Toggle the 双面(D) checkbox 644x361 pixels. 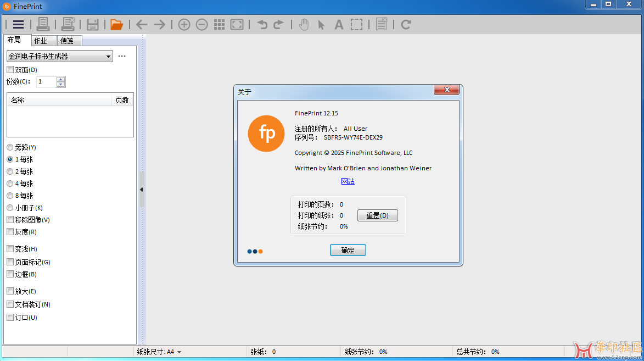pyautogui.click(x=10, y=69)
